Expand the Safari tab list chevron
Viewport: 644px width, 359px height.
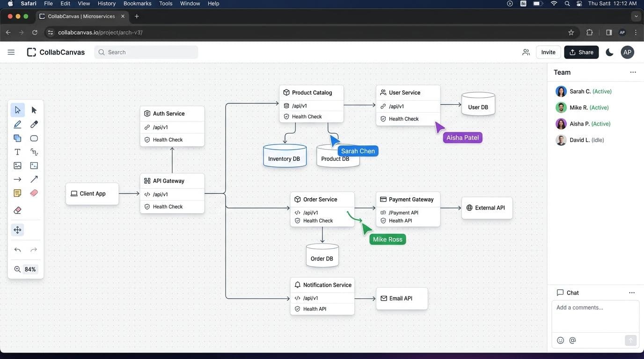coord(636,16)
